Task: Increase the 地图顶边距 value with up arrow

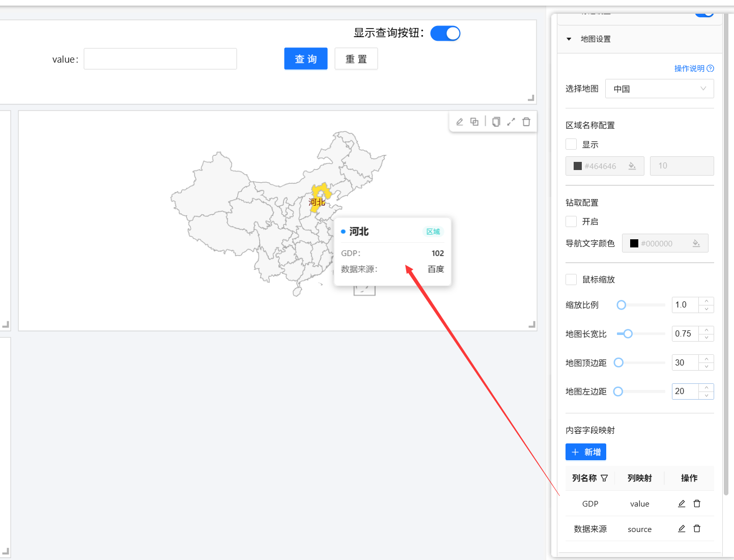Action: pos(707,359)
